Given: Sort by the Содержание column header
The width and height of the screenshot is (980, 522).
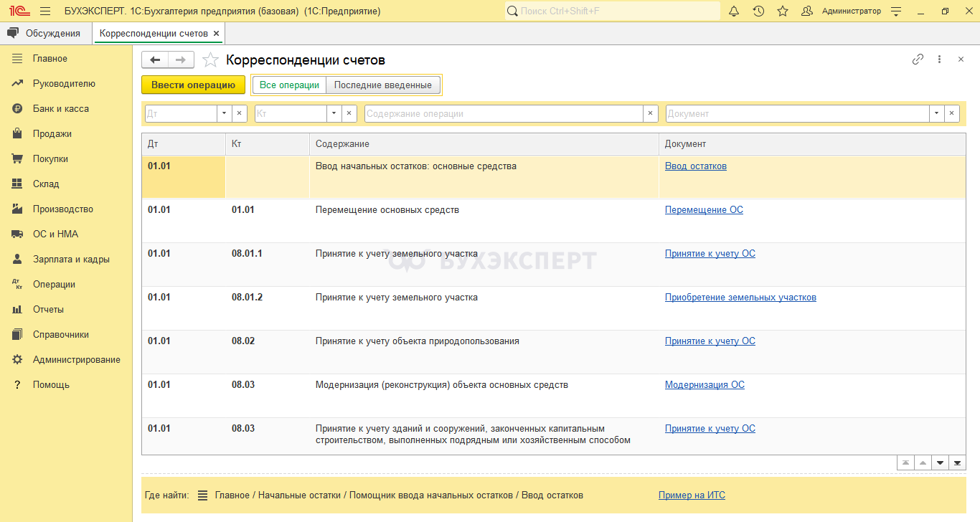Looking at the screenshot, I should pyautogui.click(x=484, y=144).
